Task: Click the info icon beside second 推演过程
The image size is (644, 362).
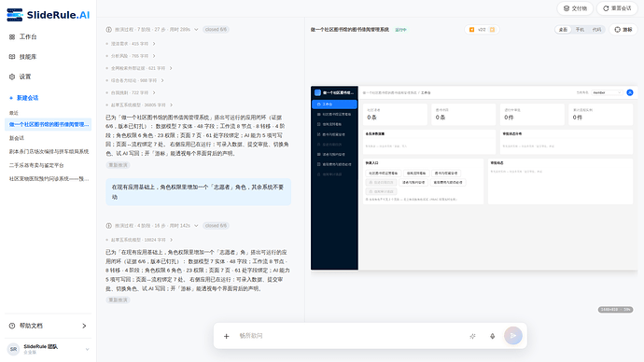Action: (x=109, y=226)
